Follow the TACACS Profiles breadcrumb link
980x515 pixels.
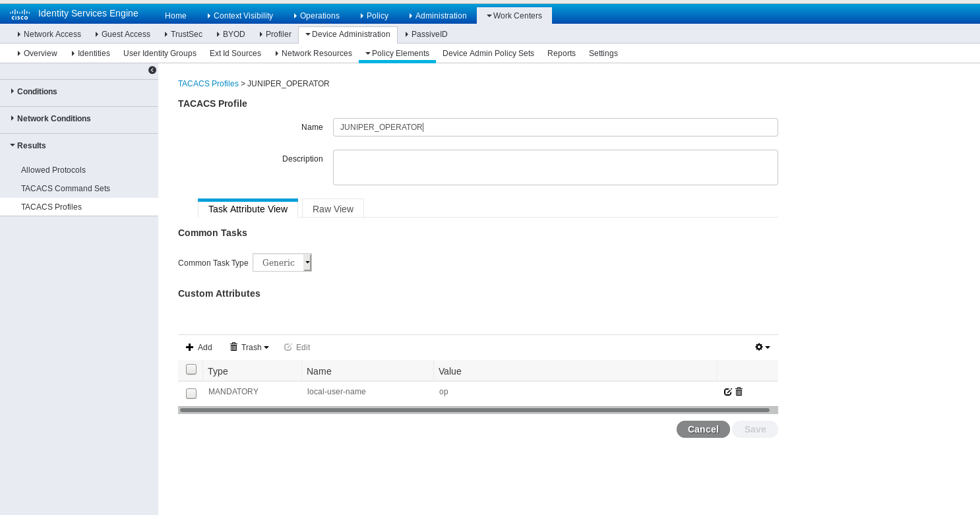click(x=208, y=84)
